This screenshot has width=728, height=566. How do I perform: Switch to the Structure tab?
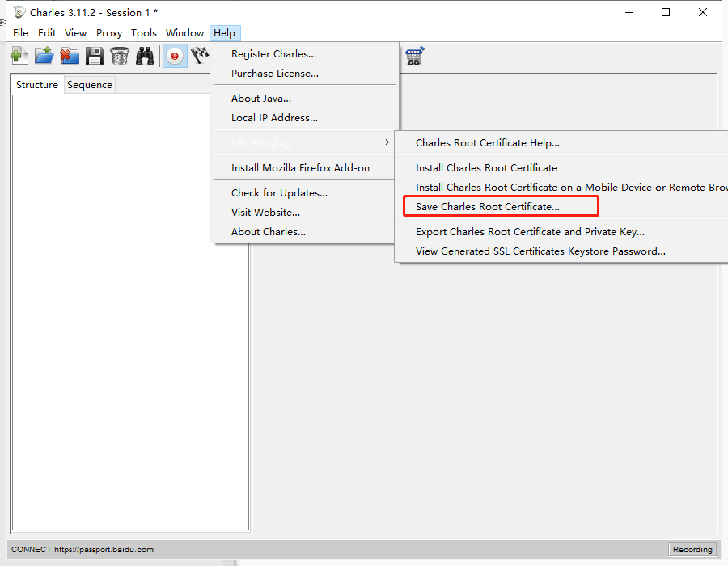(37, 85)
